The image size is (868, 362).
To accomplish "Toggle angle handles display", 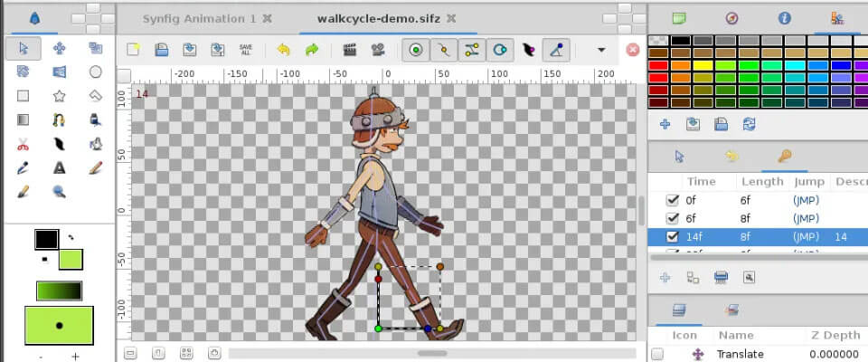I will coord(556,50).
